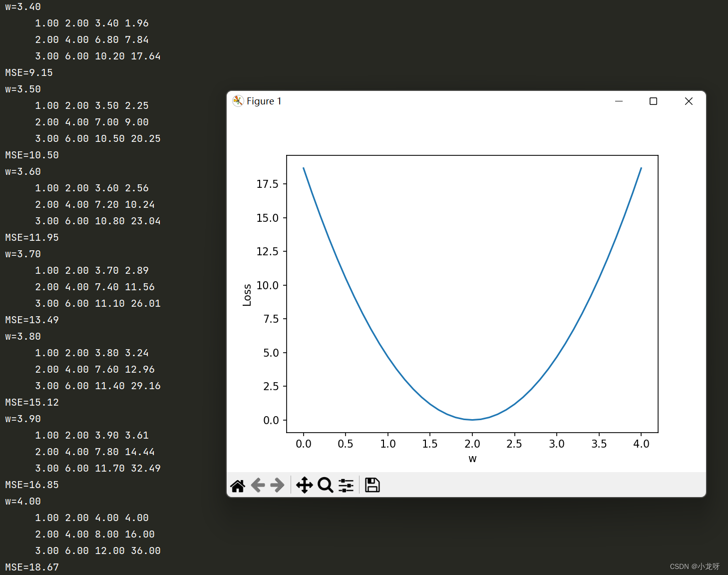Click console line w=3.90
The image size is (728, 575).
(23, 419)
